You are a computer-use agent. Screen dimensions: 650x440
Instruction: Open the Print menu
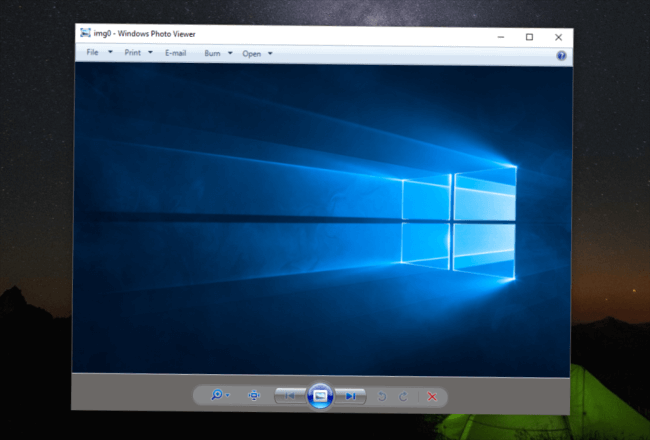[x=133, y=53]
